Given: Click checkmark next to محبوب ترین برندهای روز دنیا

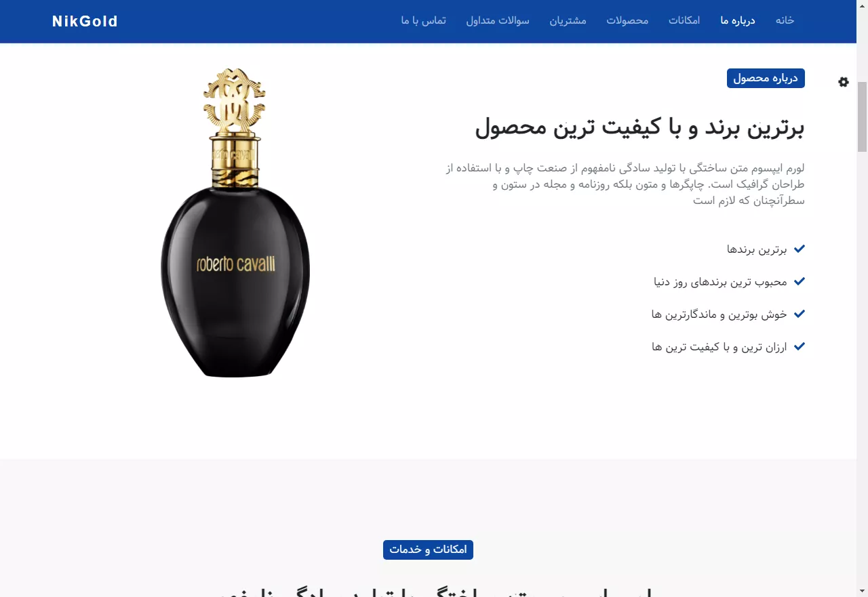Looking at the screenshot, I should point(800,281).
